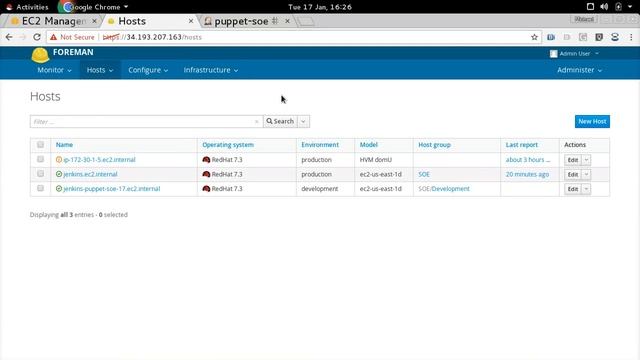Reload the page with refresh icon
Viewport: 640px width, 360px height.
37,37
